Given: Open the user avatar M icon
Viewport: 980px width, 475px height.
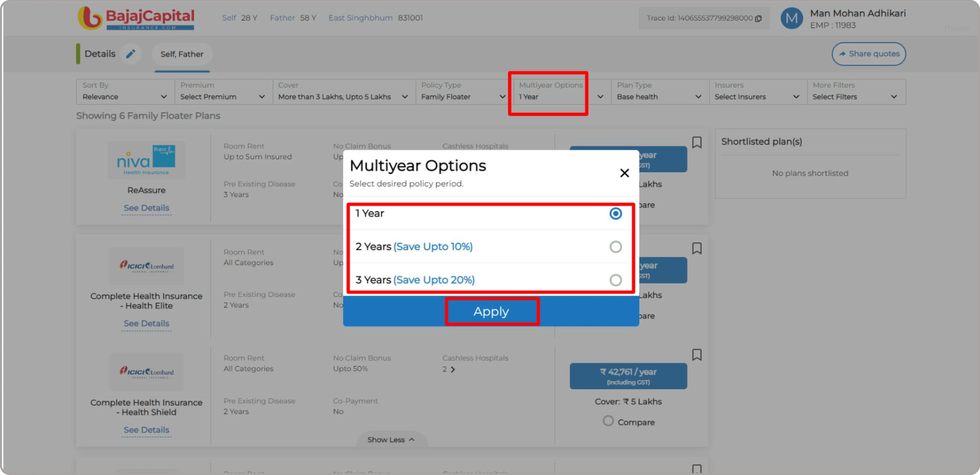Looking at the screenshot, I should pyautogui.click(x=791, y=18).
